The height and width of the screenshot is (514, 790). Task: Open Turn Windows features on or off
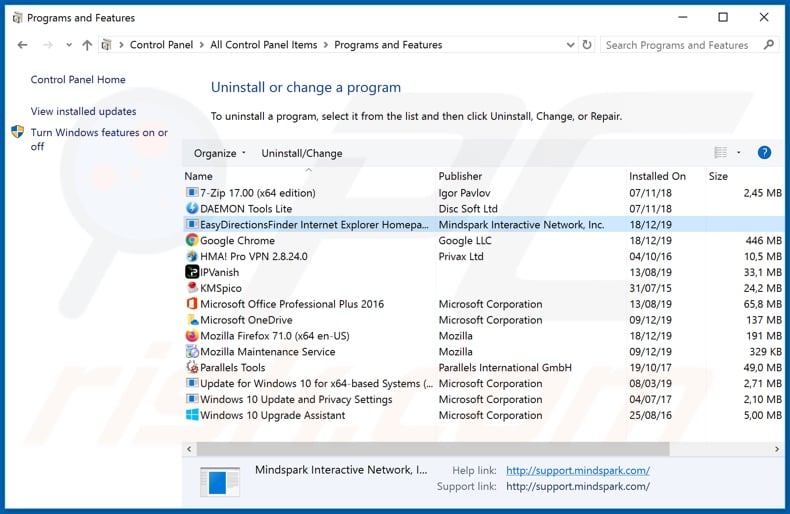click(x=99, y=139)
